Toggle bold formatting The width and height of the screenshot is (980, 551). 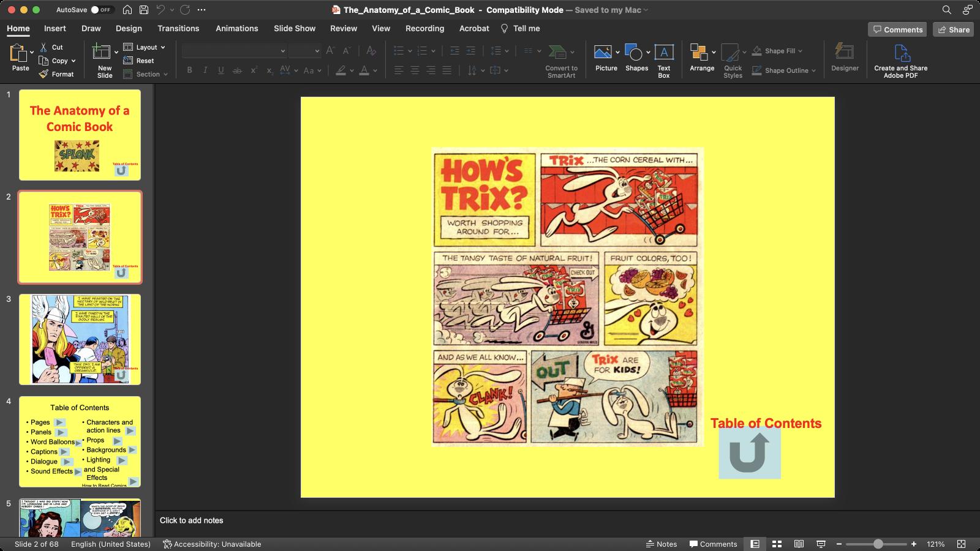tap(189, 70)
